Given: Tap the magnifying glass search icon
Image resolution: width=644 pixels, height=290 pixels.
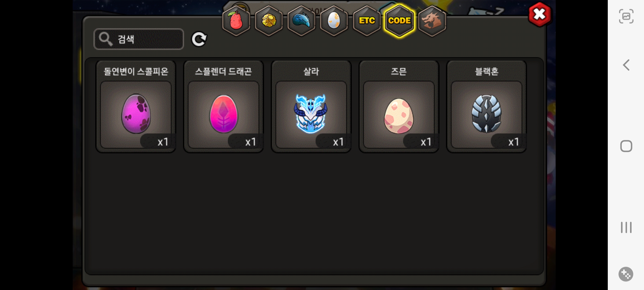Looking at the screenshot, I should click(x=105, y=39).
